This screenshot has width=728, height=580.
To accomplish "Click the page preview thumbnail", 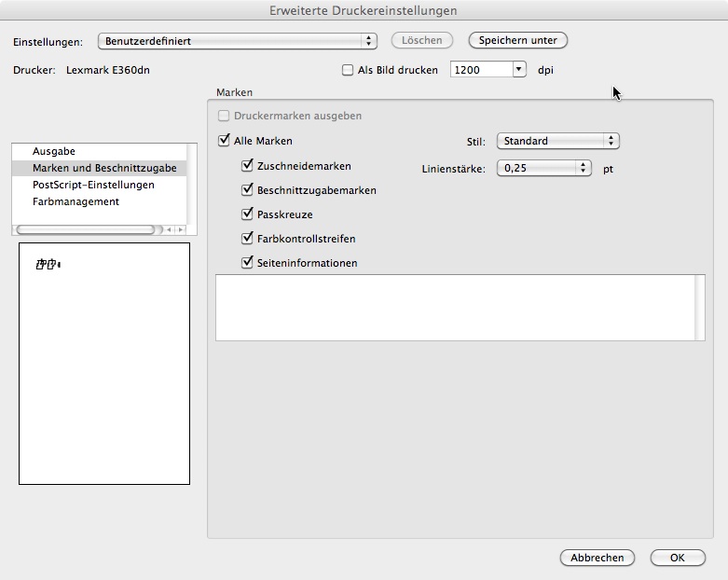I will click(104, 364).
